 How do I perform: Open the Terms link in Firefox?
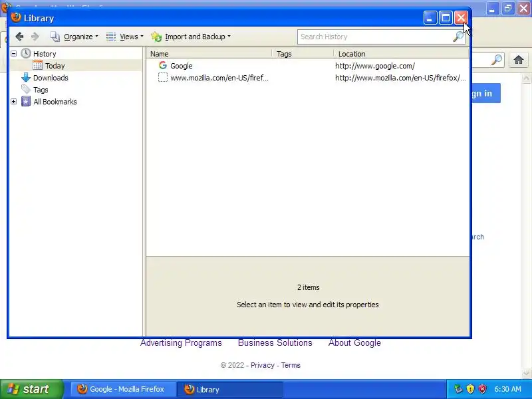pyautogui.click(x=291, y=365)
